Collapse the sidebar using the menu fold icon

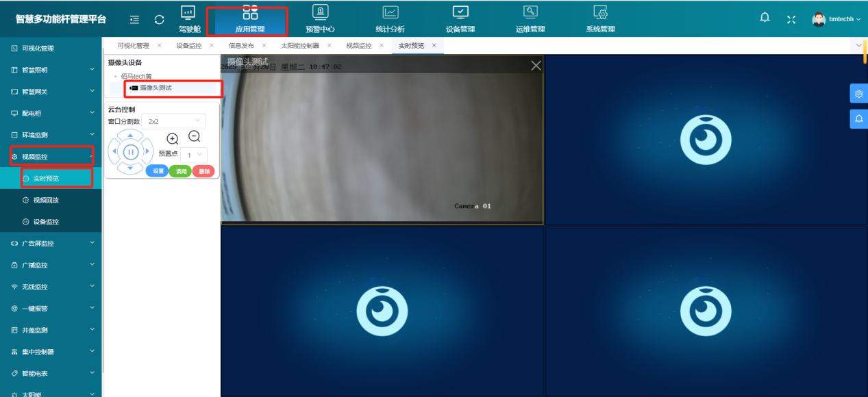[x=134, y=20]
